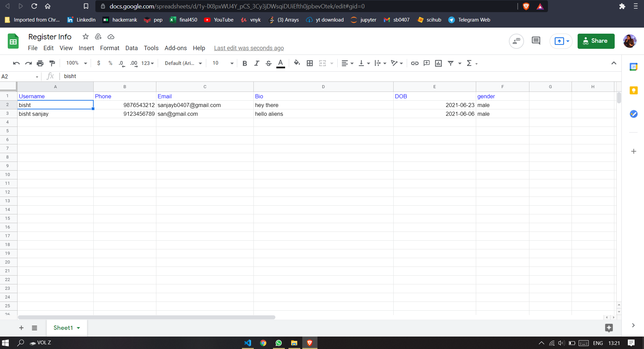
Task: Open Google Calendar side panel
Action: 634,67
